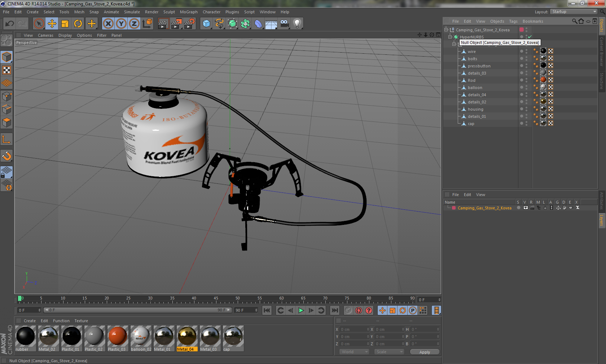The width and height of the screenshot is (606, 364).
Task: Toggle HyperNURBS enable checkmark
Action: coord(530,37)
